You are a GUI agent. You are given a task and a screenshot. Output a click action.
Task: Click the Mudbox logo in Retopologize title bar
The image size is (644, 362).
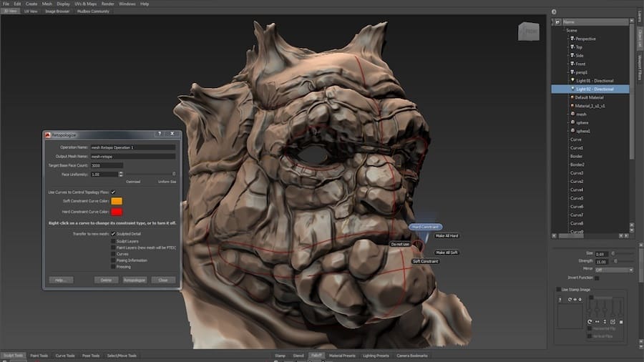[x=48, y=134]
